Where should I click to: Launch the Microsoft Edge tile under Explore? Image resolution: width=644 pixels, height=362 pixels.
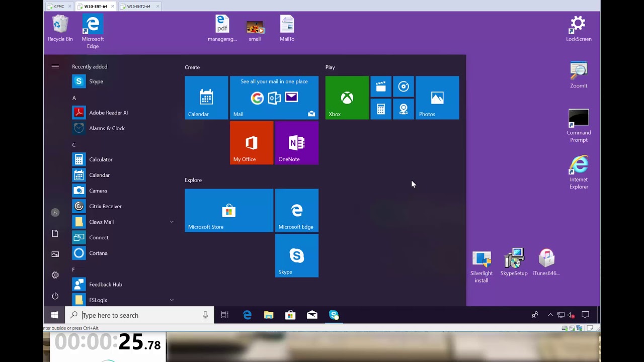297,210
